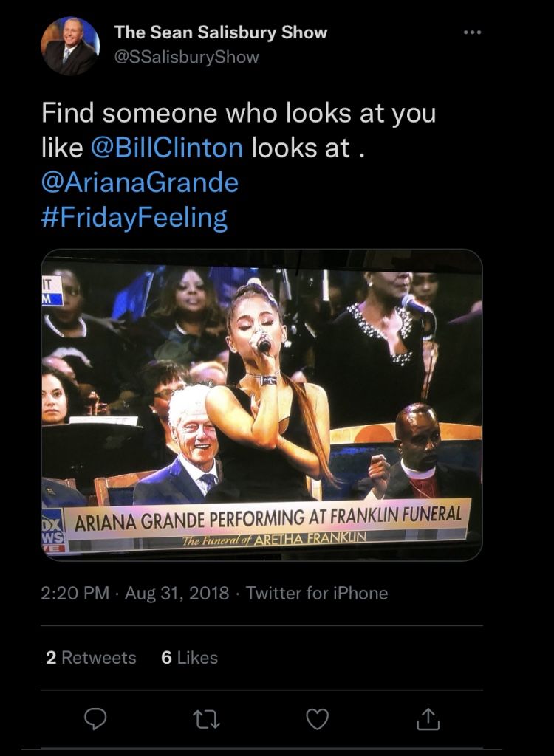Click the Aug 31, 2018 date

[x=177, y=593]
